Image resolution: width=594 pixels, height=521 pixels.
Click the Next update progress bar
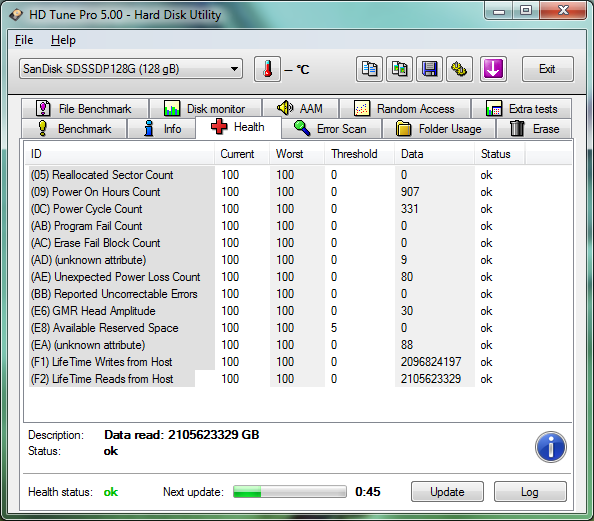tap(290, 492)
